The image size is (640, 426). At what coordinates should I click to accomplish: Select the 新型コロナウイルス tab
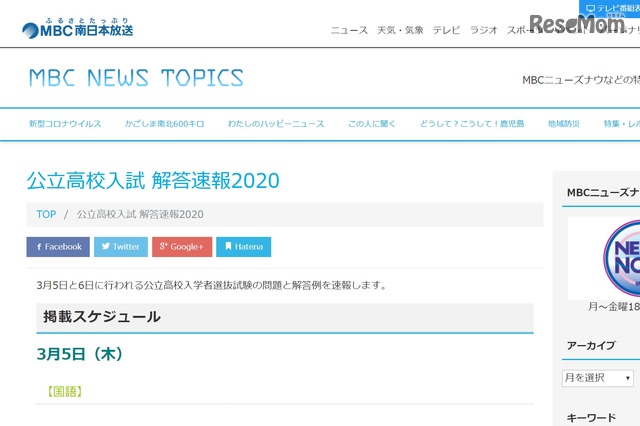(65, 124)
